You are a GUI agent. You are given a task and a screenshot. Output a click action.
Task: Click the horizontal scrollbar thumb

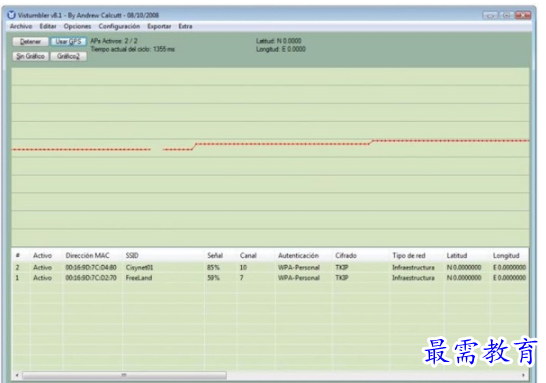[x=124, y=375]
